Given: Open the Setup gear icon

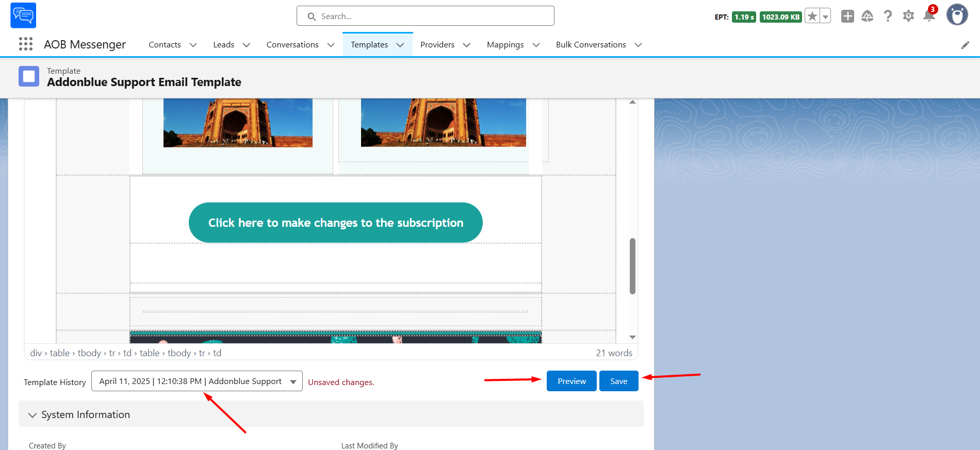Looking at the screenshot, I should [x=908, y=16].
